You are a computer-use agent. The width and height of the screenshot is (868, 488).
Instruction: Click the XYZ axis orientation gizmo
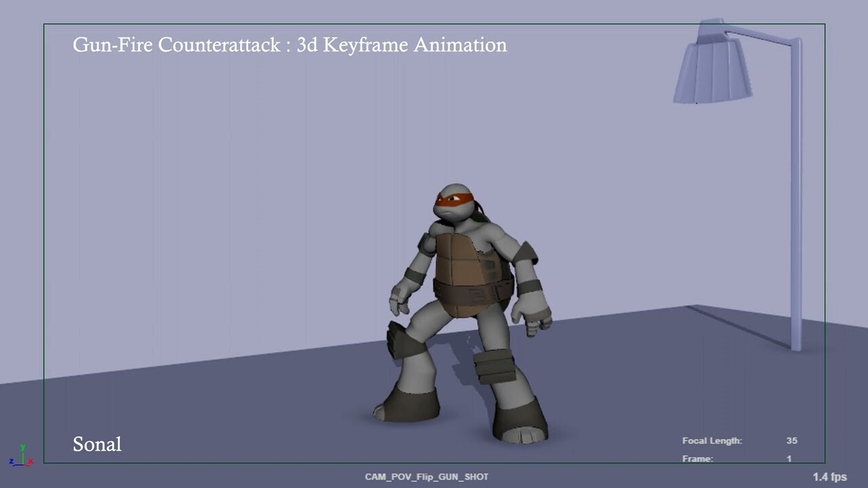22,456
